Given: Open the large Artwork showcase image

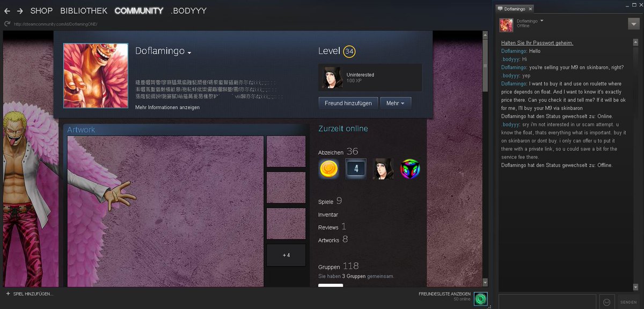Looking at the screenshot, I should (165, 211).
